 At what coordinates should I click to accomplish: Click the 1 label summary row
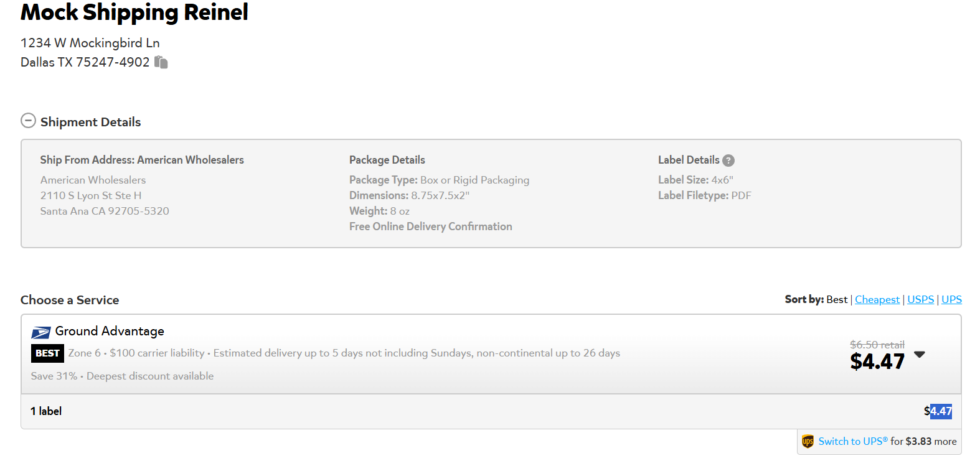point(491,411)
